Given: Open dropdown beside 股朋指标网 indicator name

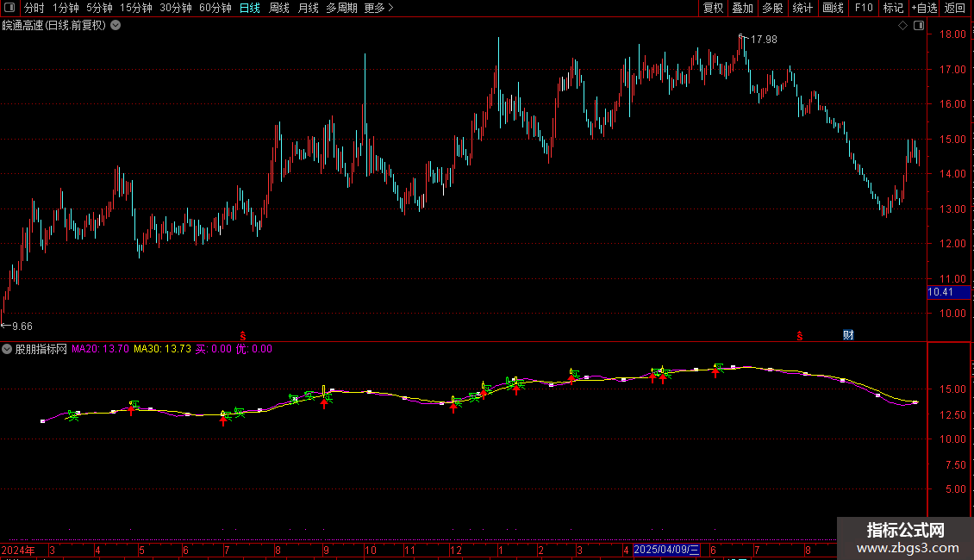Looking at the screenshot, I should point(7,349).
